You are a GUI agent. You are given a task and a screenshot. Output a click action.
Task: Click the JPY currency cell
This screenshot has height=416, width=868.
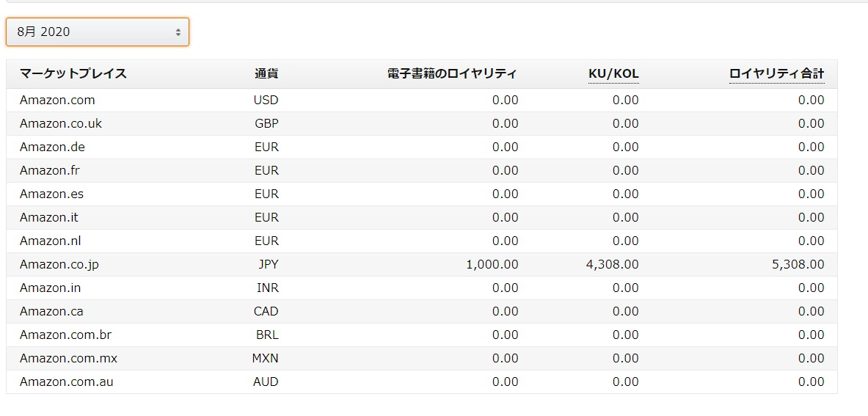tap(268, 264)
